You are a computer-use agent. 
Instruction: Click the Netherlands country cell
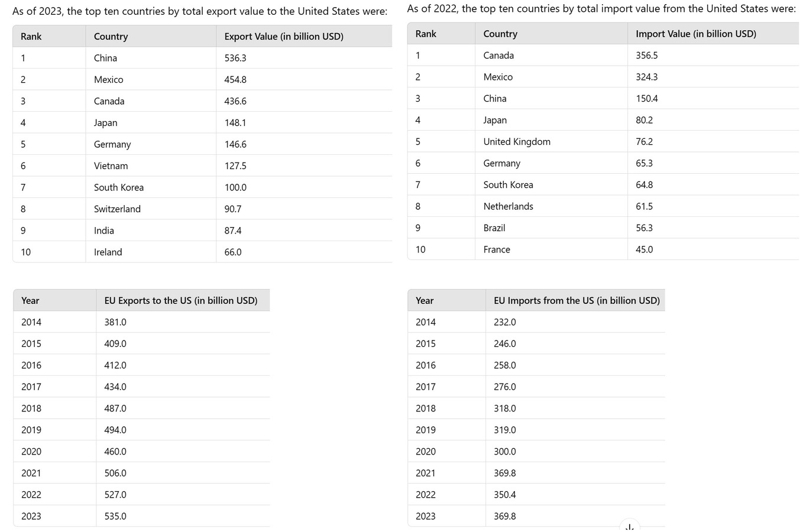(x=508, y=206)
